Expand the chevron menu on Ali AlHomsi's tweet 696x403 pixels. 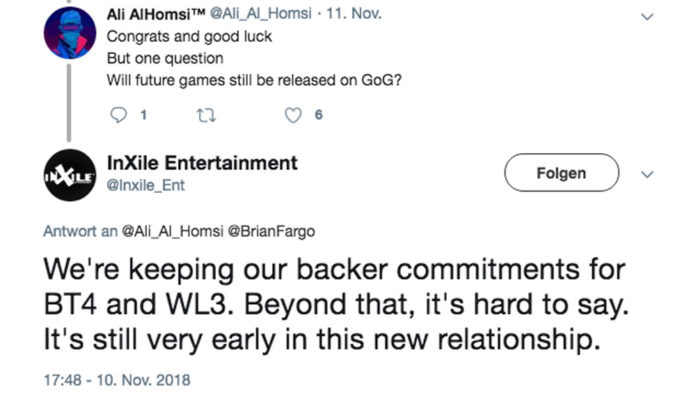pyautogui.click(x=647, y=16)
